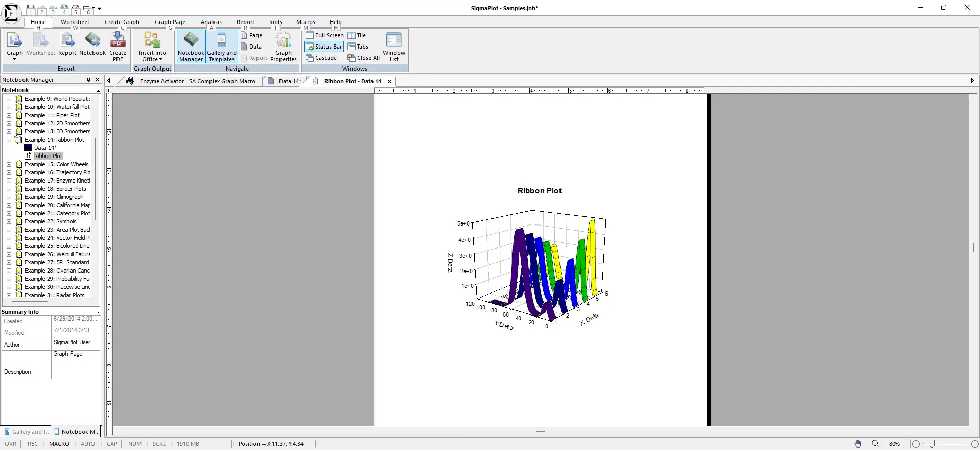
Task: Open the Create Graph ribbon tab
Action: [122, 22]
